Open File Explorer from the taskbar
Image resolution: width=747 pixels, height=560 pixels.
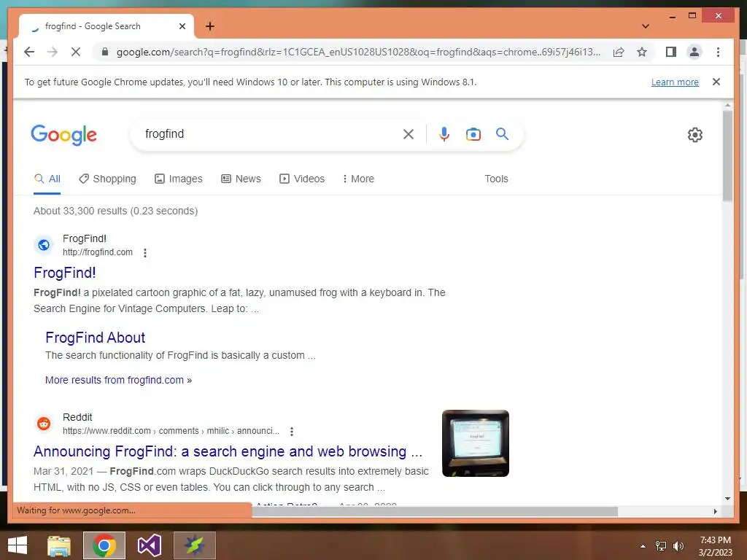[59, 545]
